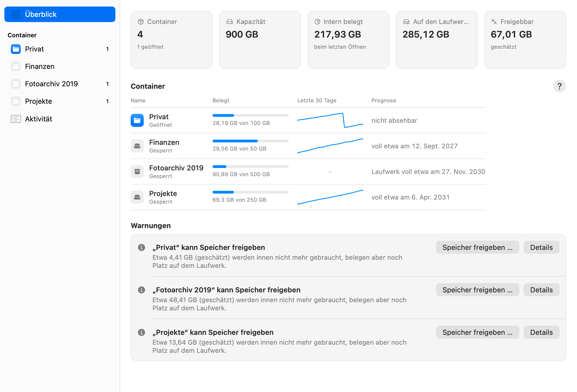The width and height of the screenshot is (577, 392).
Task: Click the Container cube icon on the summary card
Action: tap(141, 22)
